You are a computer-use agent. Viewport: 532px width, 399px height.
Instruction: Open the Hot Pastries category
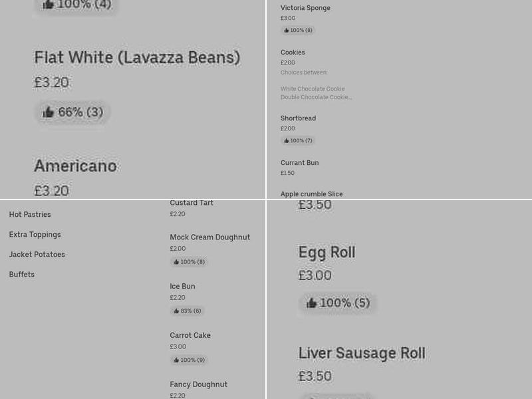[30, 215]
